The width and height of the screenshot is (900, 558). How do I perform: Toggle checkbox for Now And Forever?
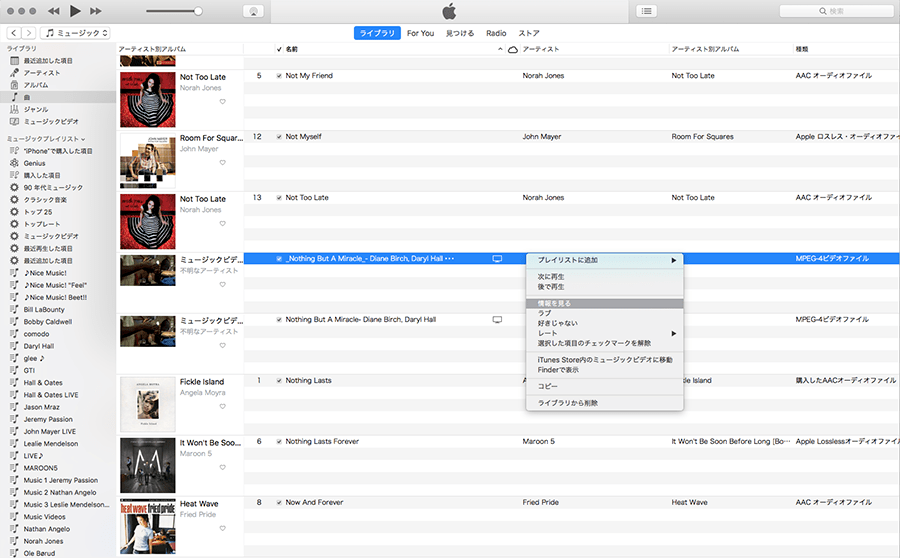coord(279,502)
